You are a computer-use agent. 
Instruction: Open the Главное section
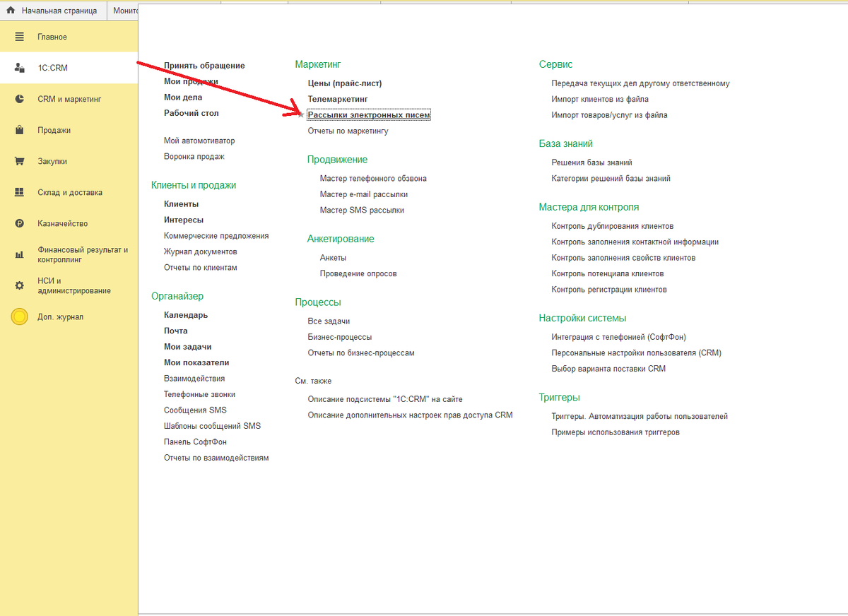pyautogui.click(x=52, y=37)
